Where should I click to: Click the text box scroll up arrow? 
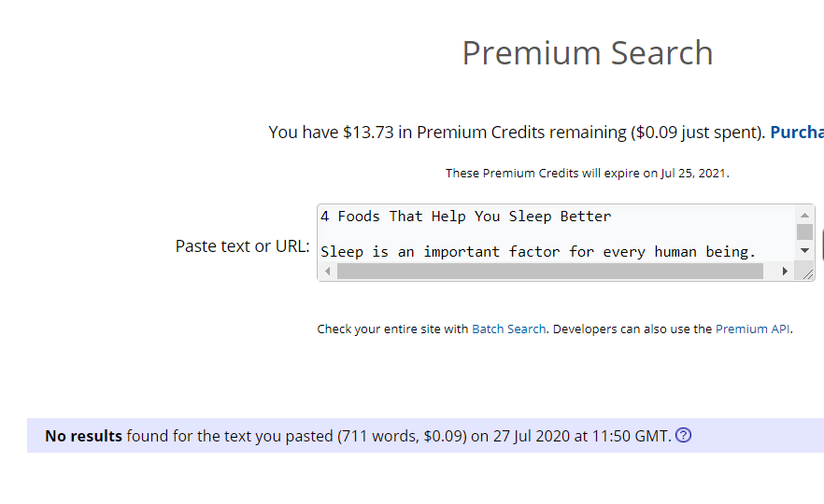point(804,216)
